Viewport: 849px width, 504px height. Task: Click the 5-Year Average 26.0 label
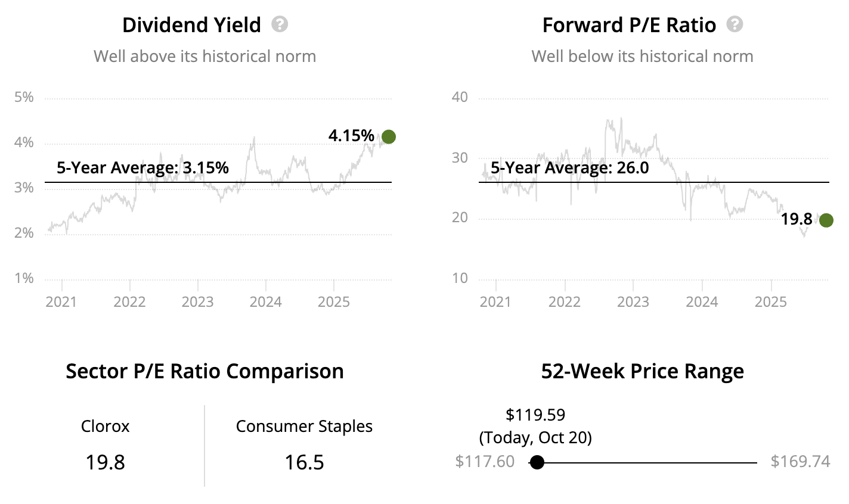click(x=569, y=168)
